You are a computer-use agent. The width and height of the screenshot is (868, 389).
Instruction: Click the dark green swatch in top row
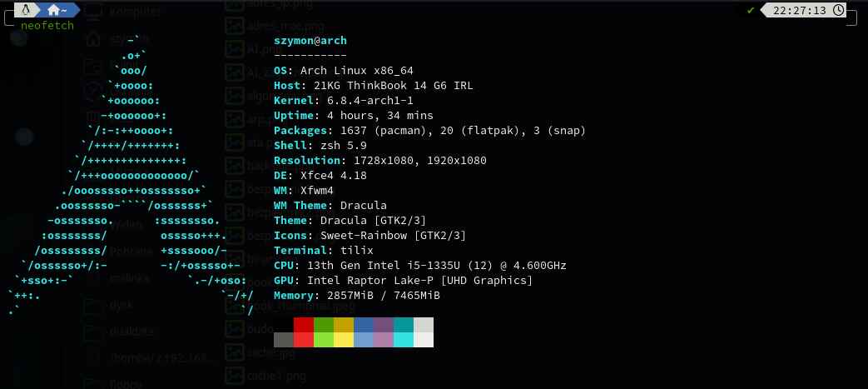[324, 325]
